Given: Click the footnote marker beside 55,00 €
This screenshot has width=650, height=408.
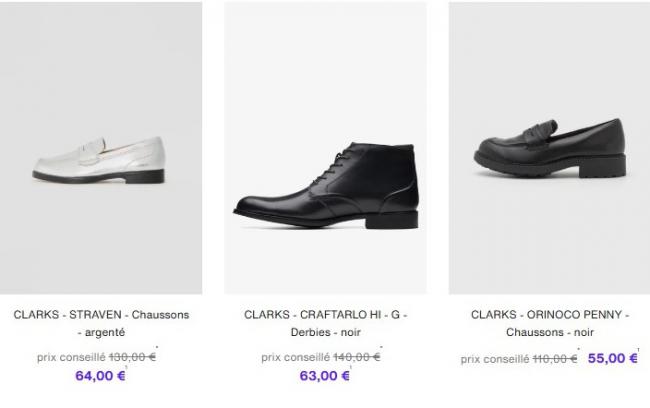Looking at the screenshot, I should click(640, 351).
